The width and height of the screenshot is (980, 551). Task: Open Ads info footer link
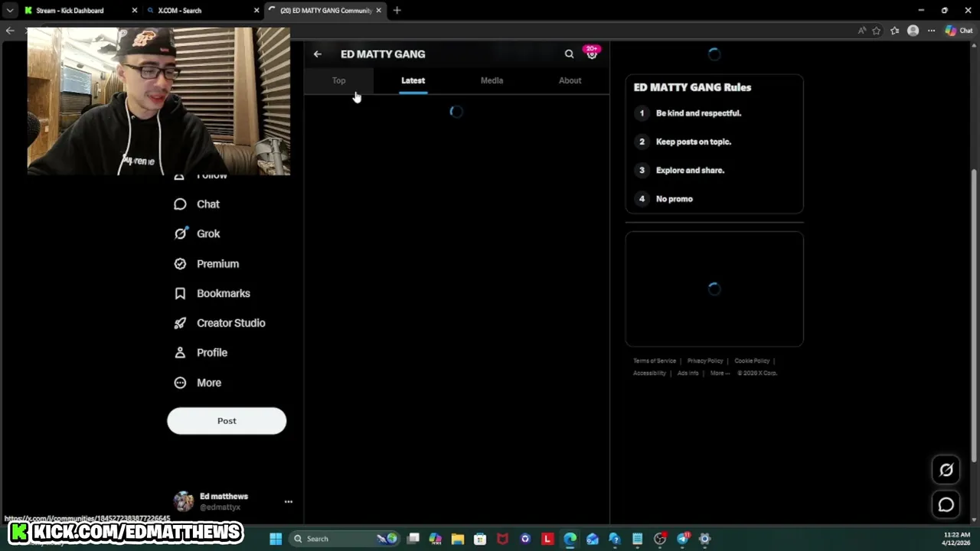point(688,373)
